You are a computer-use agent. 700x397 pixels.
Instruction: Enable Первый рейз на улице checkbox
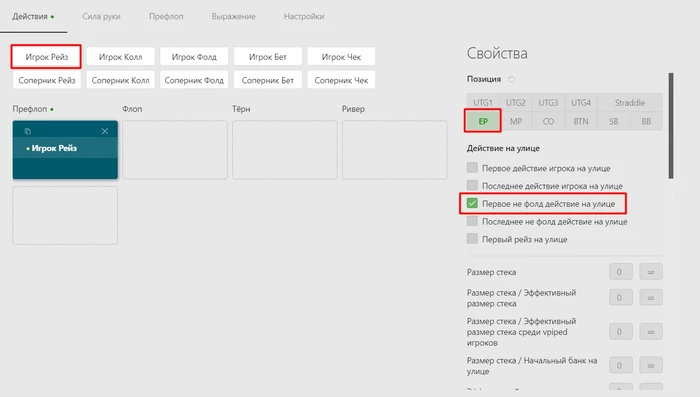[472, 238]
